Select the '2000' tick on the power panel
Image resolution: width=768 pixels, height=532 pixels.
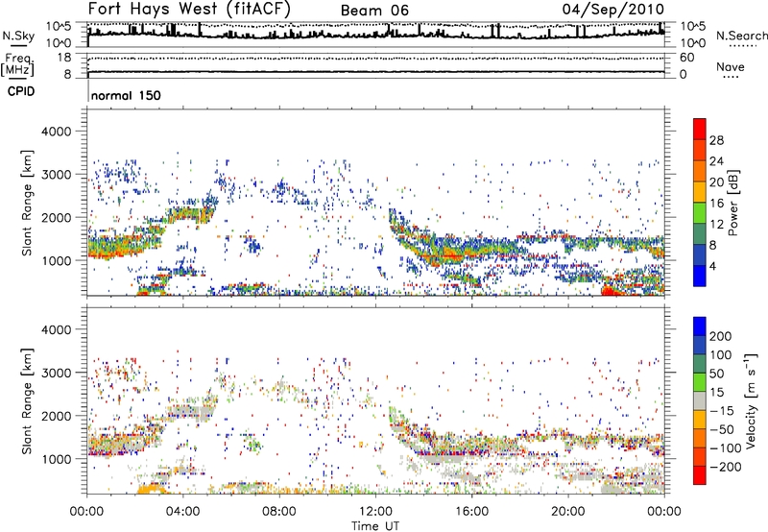(57, 217)
